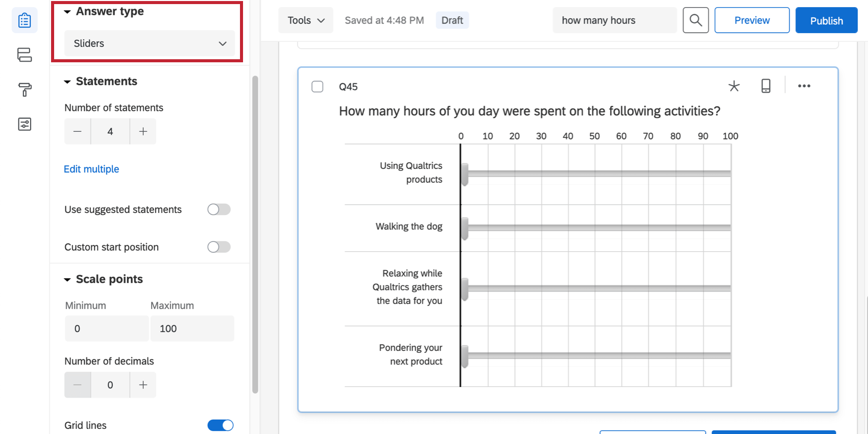
Task: Click the Q45 asterisk icon
Action: (x=734, y=86)
